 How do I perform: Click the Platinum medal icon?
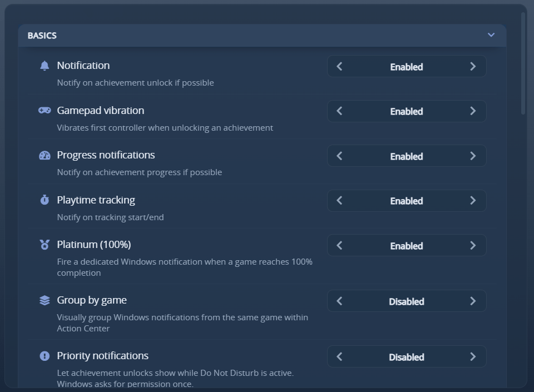(x=44, y=245)
